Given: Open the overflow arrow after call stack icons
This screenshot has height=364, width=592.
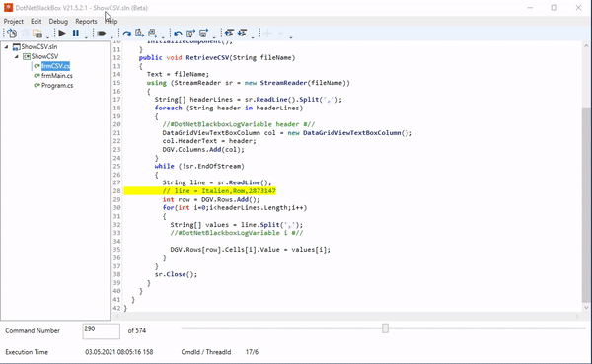Looking at the screenshot, I should pos(253,36).
